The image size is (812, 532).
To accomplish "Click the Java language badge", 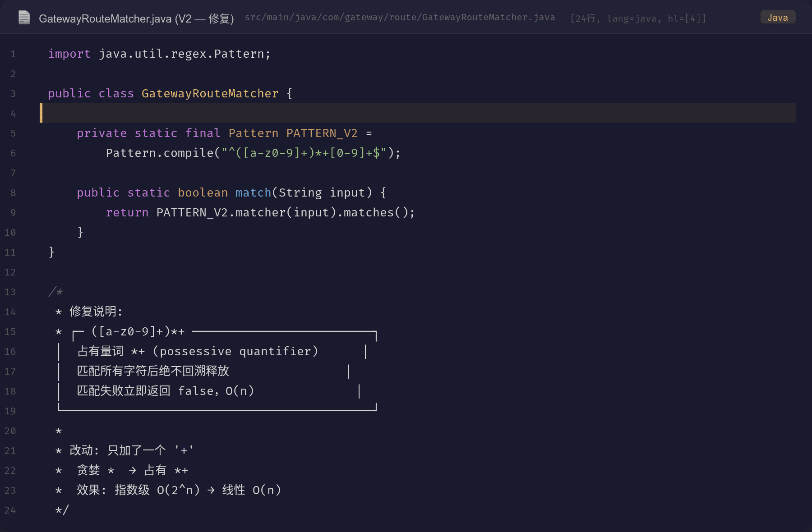I will pyautogui.click(x=778, y=18).
